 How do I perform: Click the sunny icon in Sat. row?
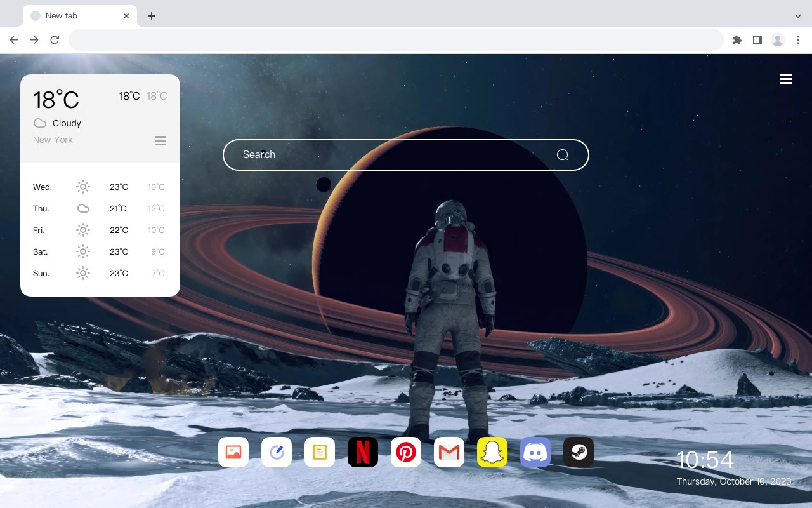tap(83, 251)
